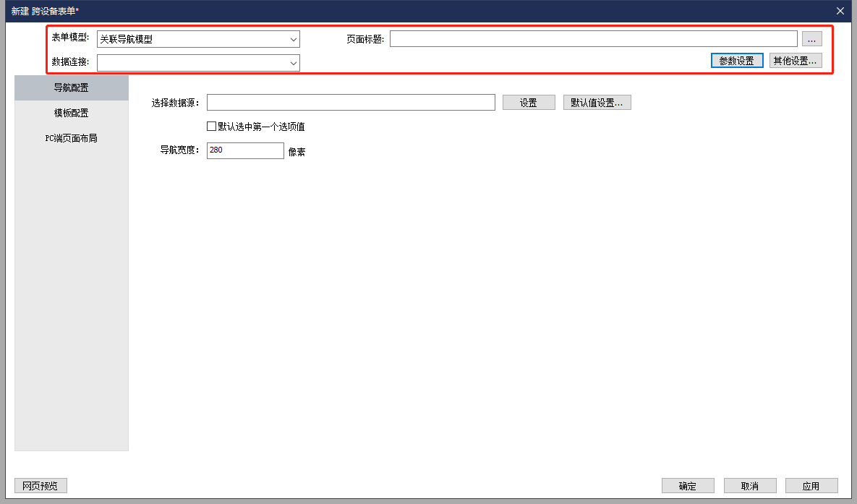
Task: Enable 默认选中第一个选项值 checkbox
Action: click(x=212, y=127)
